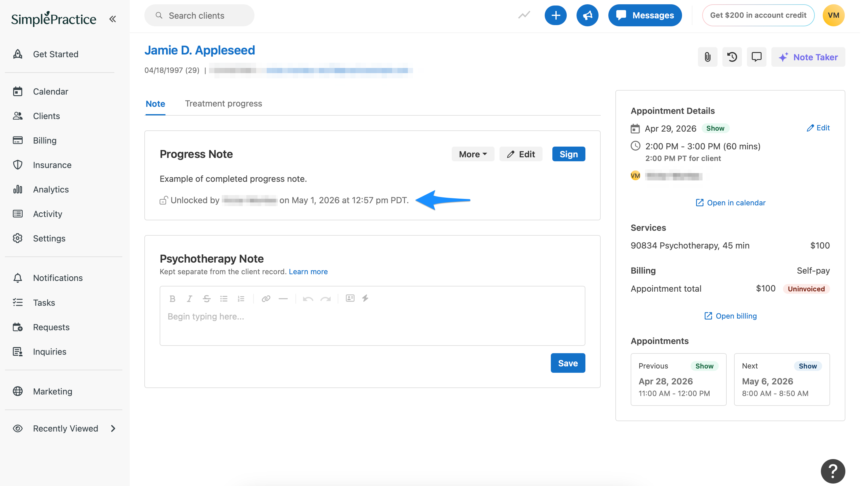Open Tasks from the sidebar
The image size is (868, 486).
pyautogui.click(x=44, y=303)
